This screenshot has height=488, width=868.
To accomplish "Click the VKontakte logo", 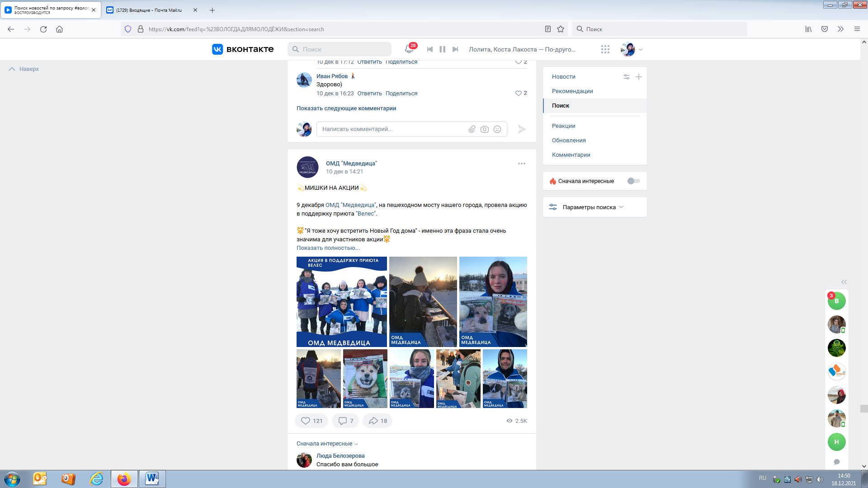I will [243, 49].
